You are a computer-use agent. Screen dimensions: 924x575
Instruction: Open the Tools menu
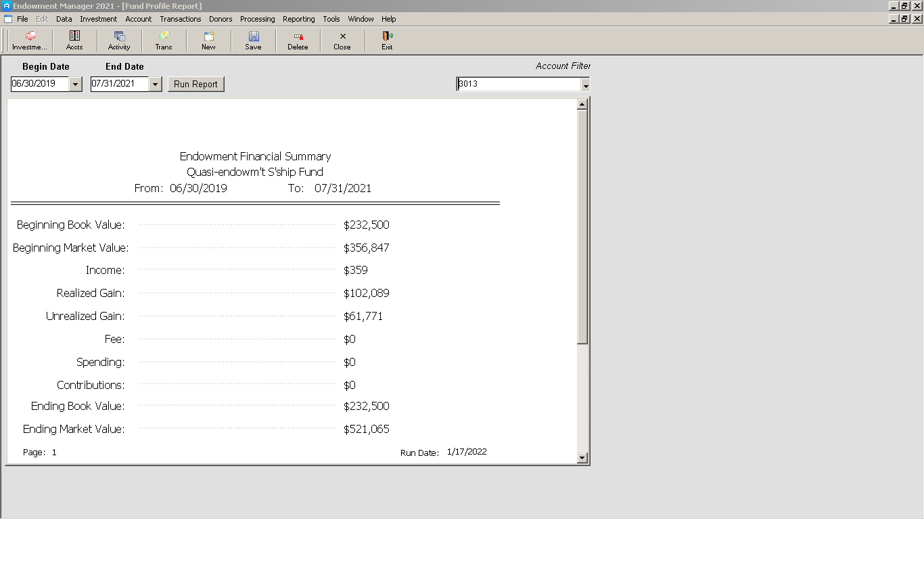[x=331, y=19]
